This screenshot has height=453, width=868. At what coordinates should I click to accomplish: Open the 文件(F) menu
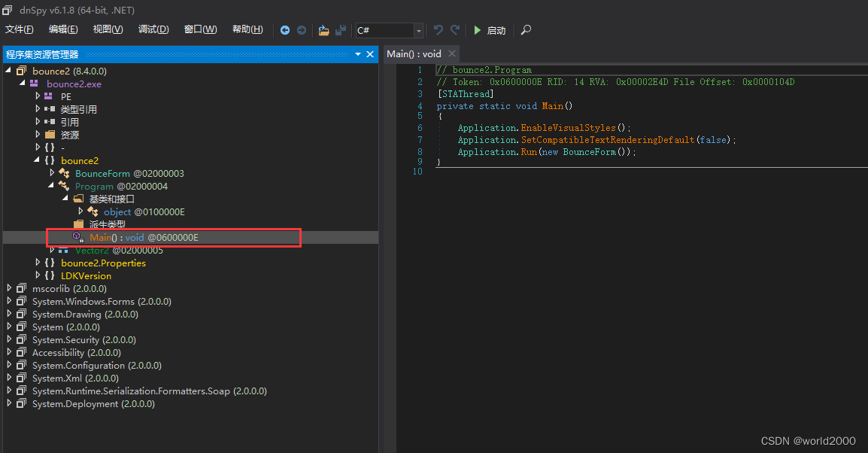coord(20,29)
